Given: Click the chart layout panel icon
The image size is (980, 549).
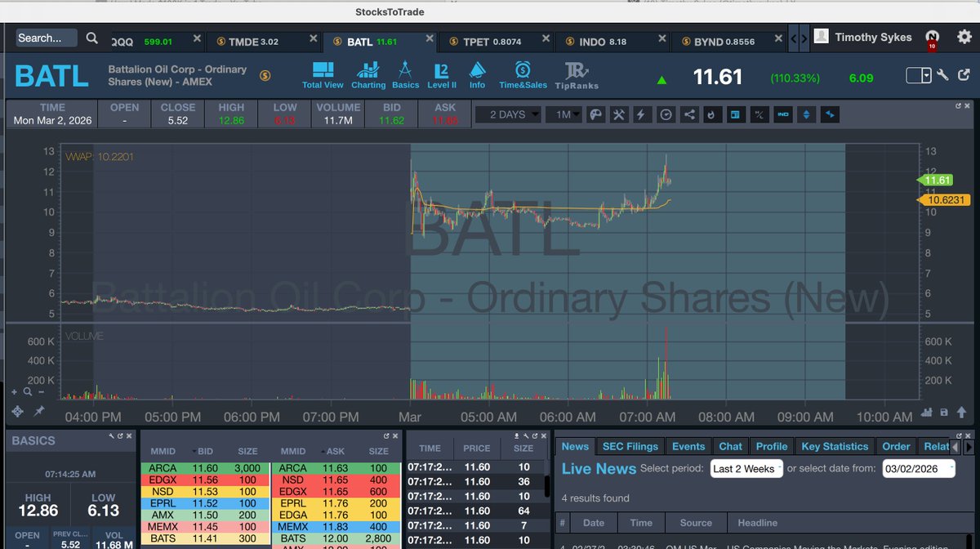Looking at the screenshot, I should tap(736, 114).
